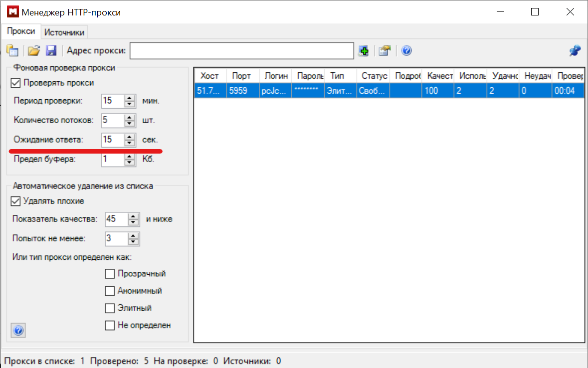Switch to the 'Источники' tab

coord(64,32)
